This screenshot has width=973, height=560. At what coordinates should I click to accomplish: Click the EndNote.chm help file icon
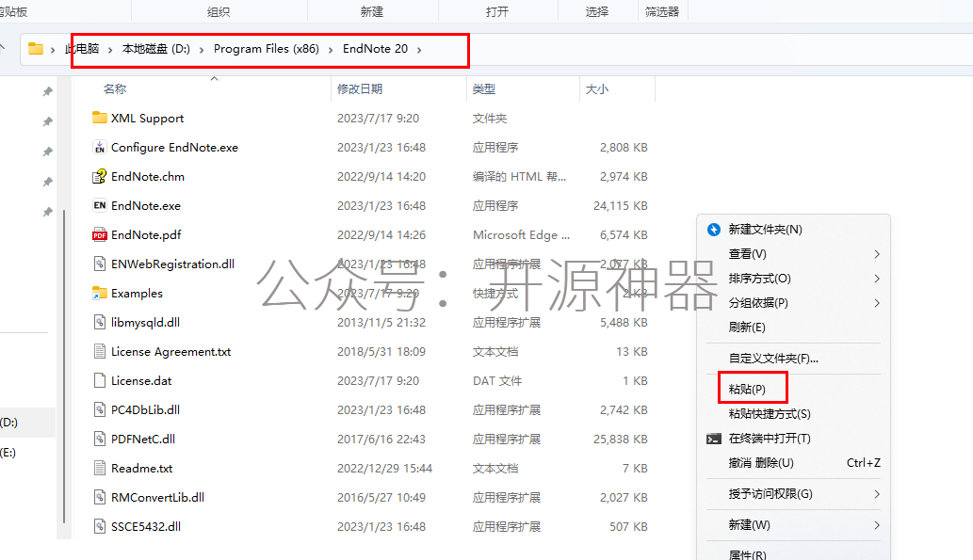(x=99, y=176)
